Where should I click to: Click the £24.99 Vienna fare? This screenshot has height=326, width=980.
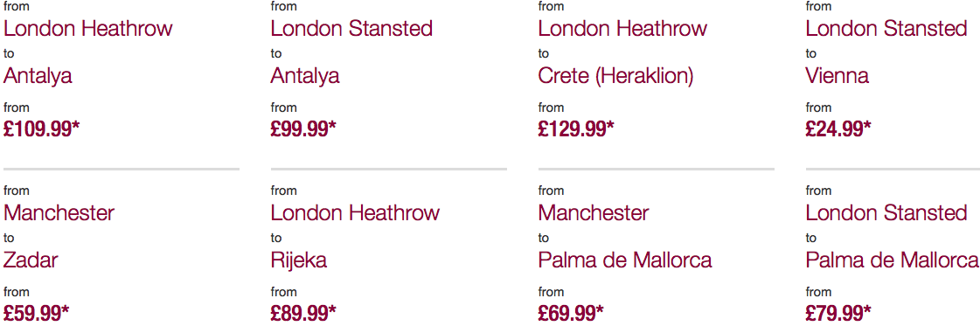click(x=838, y=129)
